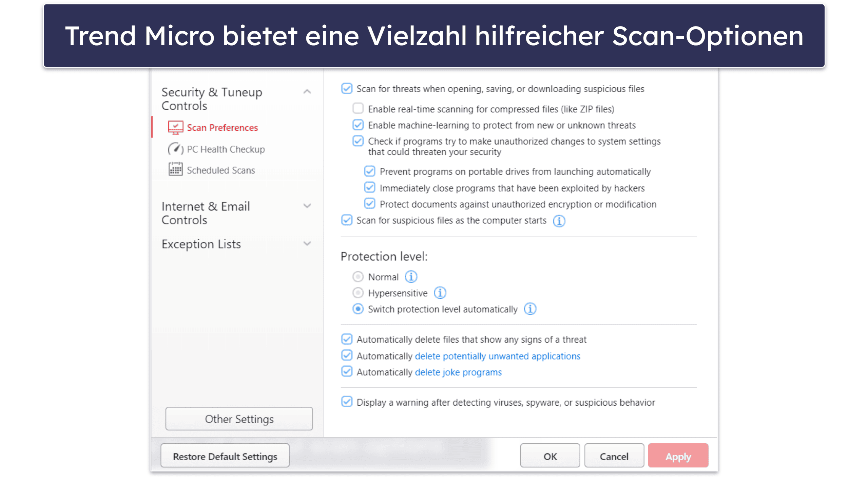Image resolution: width=868 pixels, height=480 pixels.
Task: Expand Exception Lists section
Action: click(307, 244)
